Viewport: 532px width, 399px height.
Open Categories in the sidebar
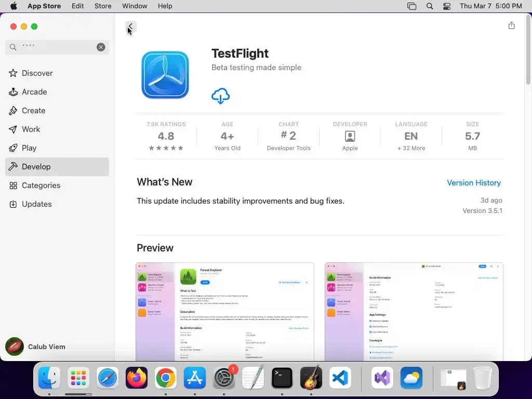pyautogui.click(x=57, y=185)
